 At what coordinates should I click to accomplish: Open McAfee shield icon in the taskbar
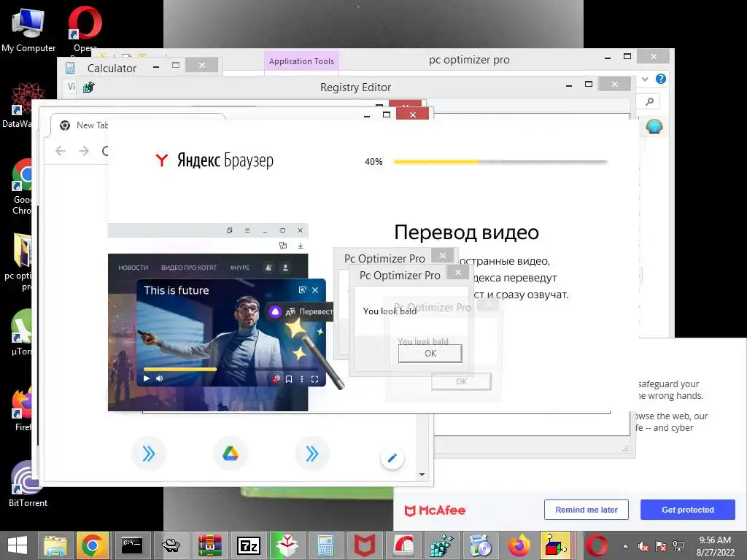[x=365, y=545]
